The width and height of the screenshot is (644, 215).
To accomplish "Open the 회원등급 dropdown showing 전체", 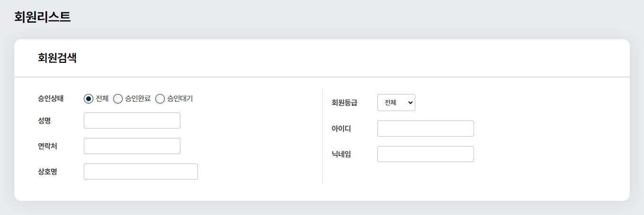I will tap(396, 103).
